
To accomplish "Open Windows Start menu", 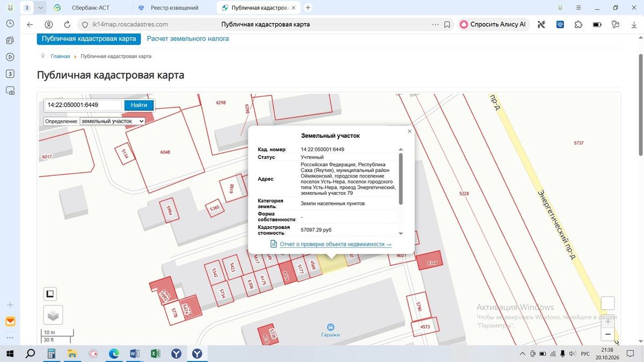I will pos(10,354).
